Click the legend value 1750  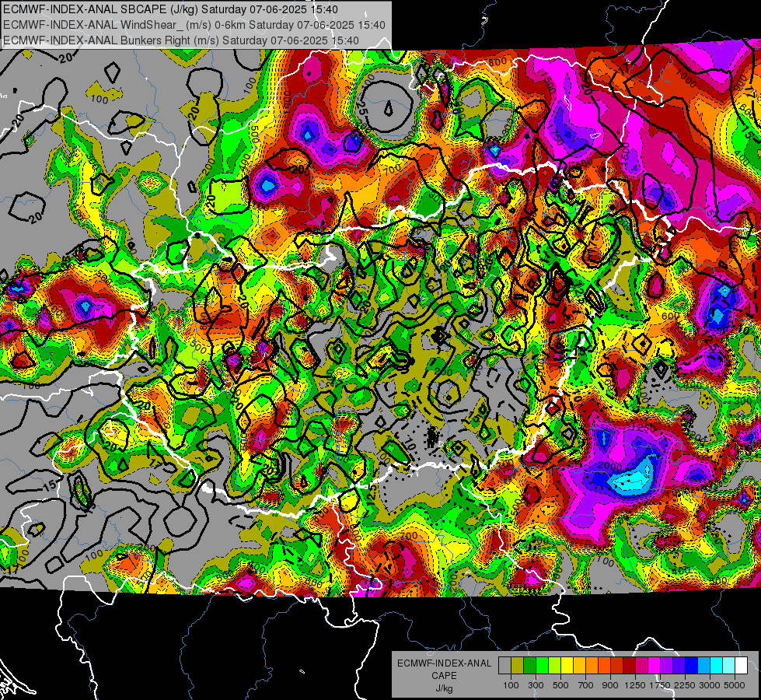click(660, 685)
